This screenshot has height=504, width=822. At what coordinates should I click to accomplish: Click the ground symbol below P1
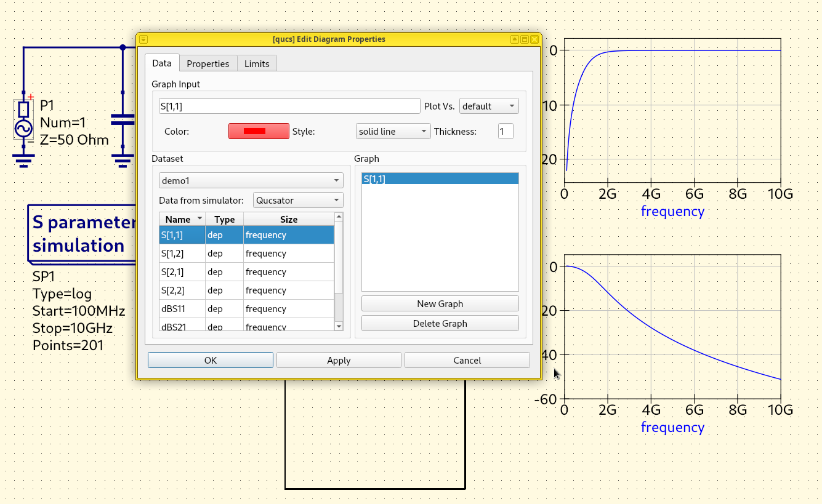(x=23, y=160)
